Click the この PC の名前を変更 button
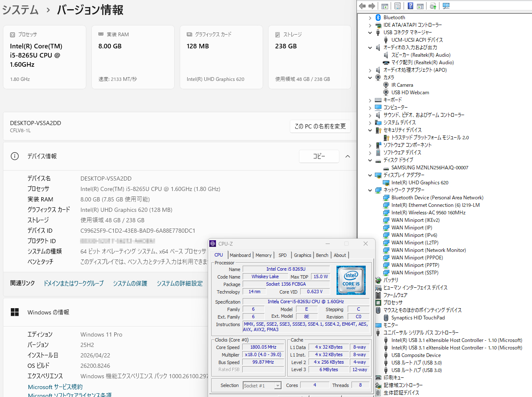This screenshot has height=397, width=532. tap(320, 126)
